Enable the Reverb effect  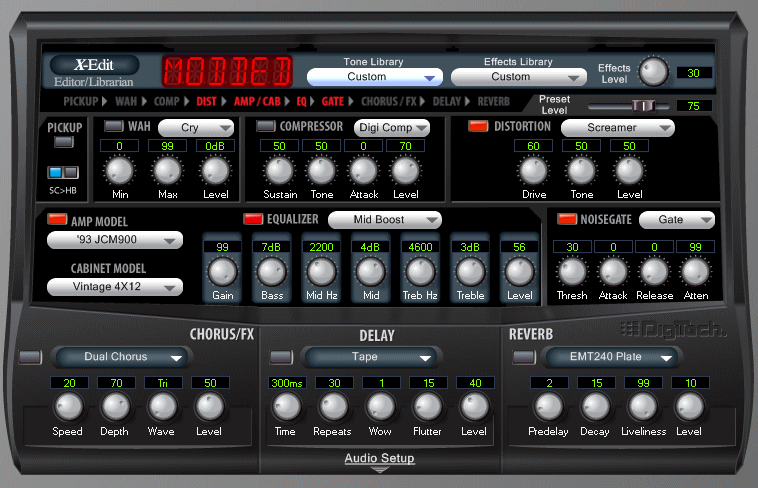[524, 357]
